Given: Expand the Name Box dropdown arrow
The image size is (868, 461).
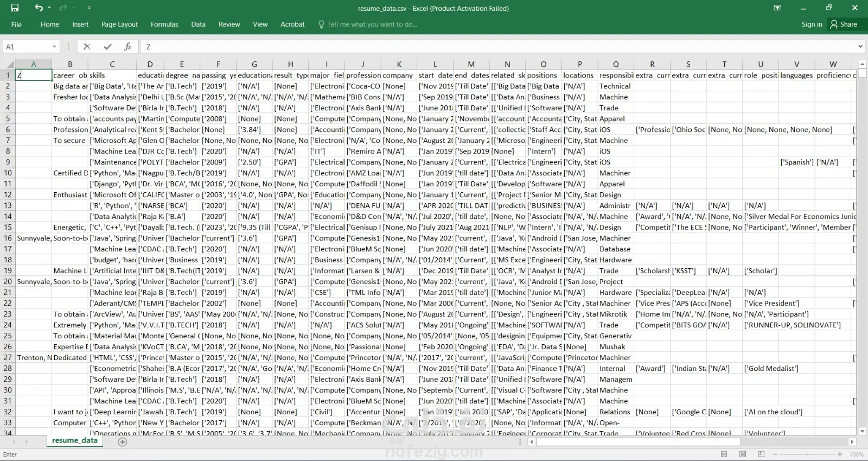Looking at the screenshot, I should [x=54, y=47].
